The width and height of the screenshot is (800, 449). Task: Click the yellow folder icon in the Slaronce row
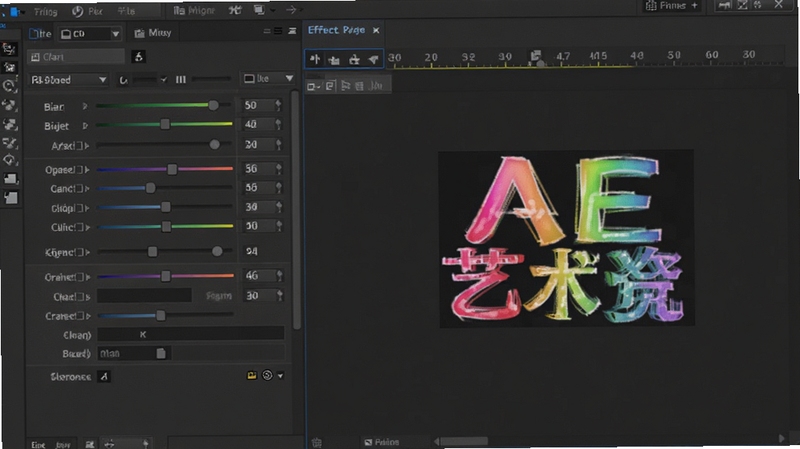click(252, 376)
